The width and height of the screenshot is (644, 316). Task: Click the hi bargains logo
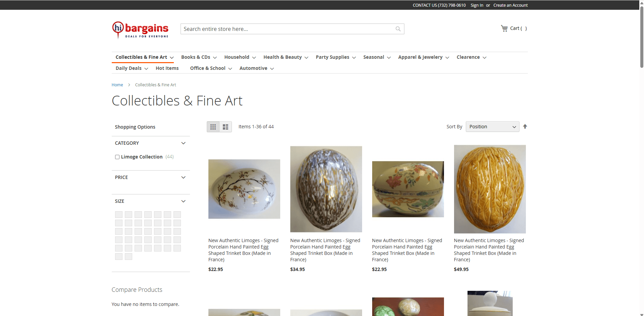140,30
